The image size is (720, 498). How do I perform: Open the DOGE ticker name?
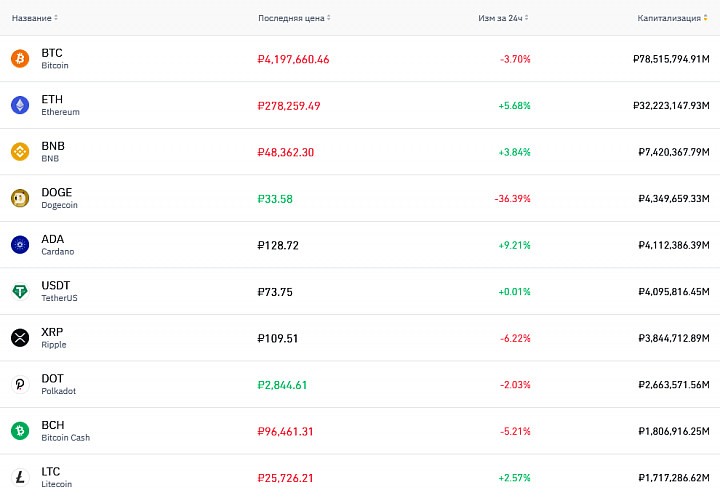coord(56,192)
